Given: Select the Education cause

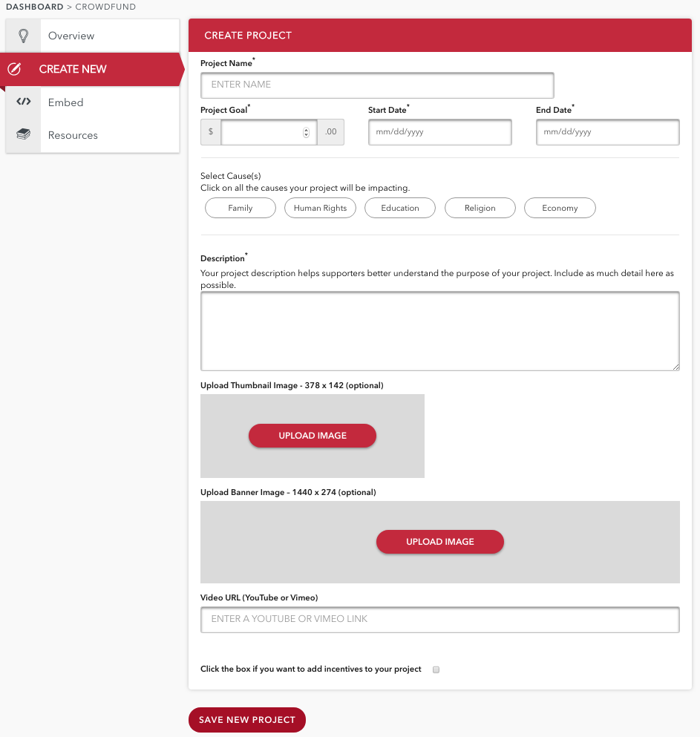Looking at the screenshot, I should pyautogui.click(x=400, y=209).
